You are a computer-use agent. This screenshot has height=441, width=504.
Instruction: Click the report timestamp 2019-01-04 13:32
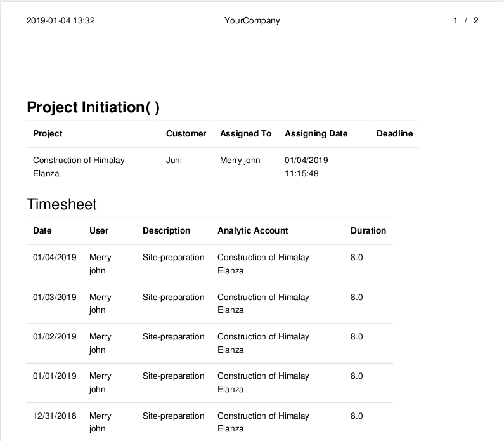point(60,20)
